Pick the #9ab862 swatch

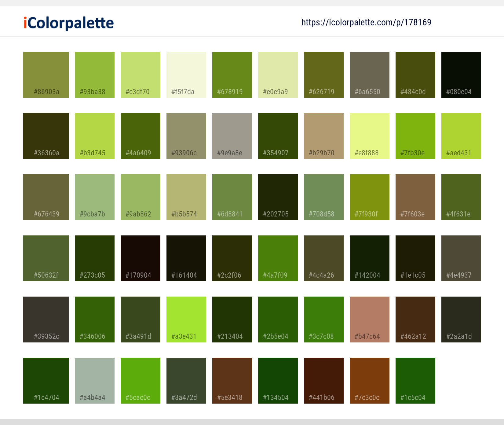point(141,197)
